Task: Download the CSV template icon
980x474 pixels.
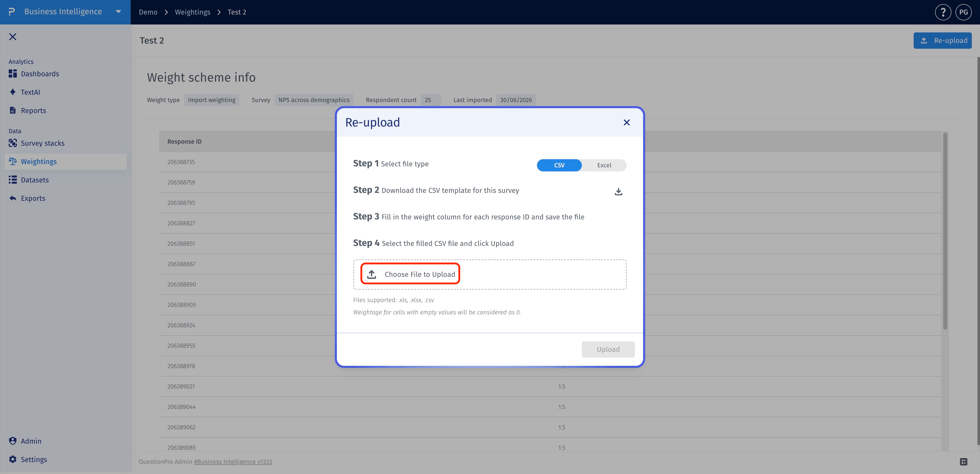Action: (x=619, y=191)
